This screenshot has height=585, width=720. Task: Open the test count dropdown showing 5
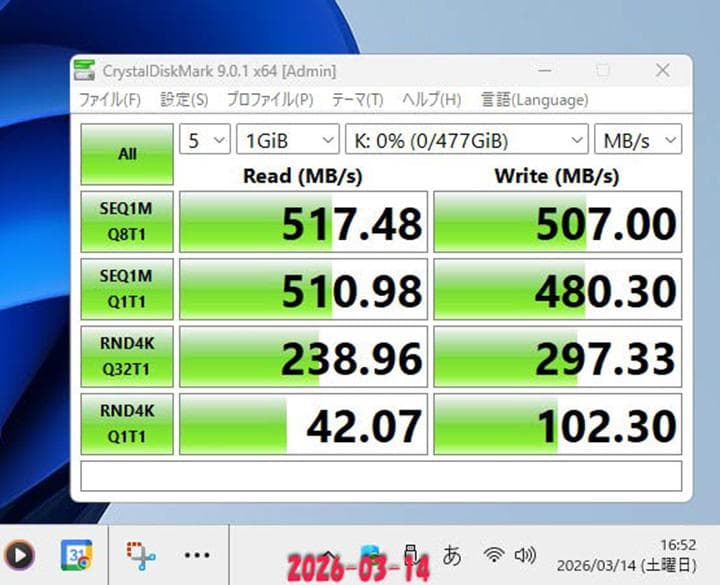[205, 140]
